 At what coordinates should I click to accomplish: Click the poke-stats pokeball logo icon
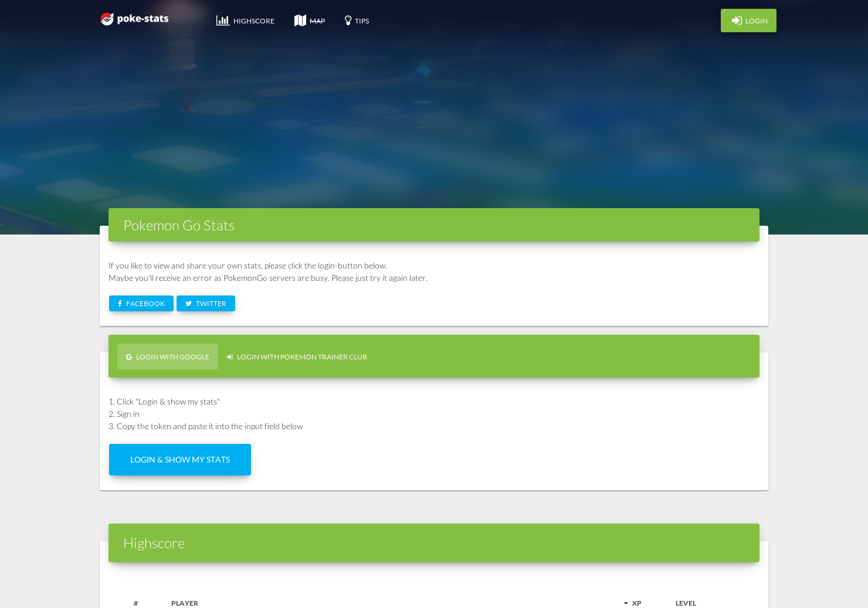pos(107,19)
